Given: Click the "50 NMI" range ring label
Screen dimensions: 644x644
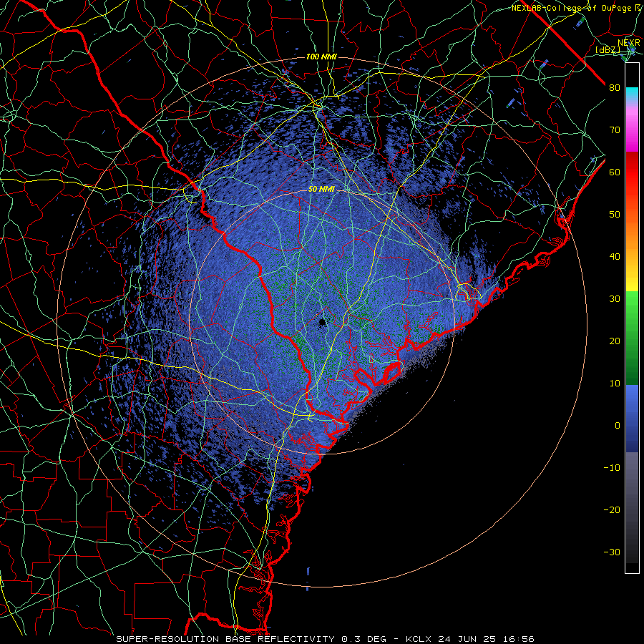Looking at the screenshot, I should coord(321,189).
